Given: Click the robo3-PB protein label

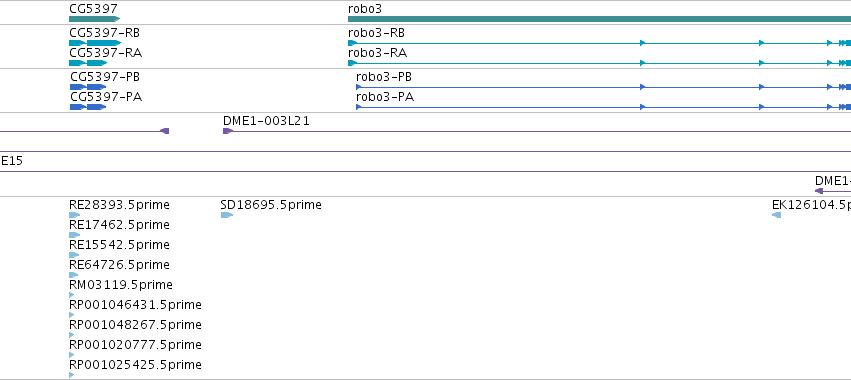Looking at the screenshot, I should (384, 77).
